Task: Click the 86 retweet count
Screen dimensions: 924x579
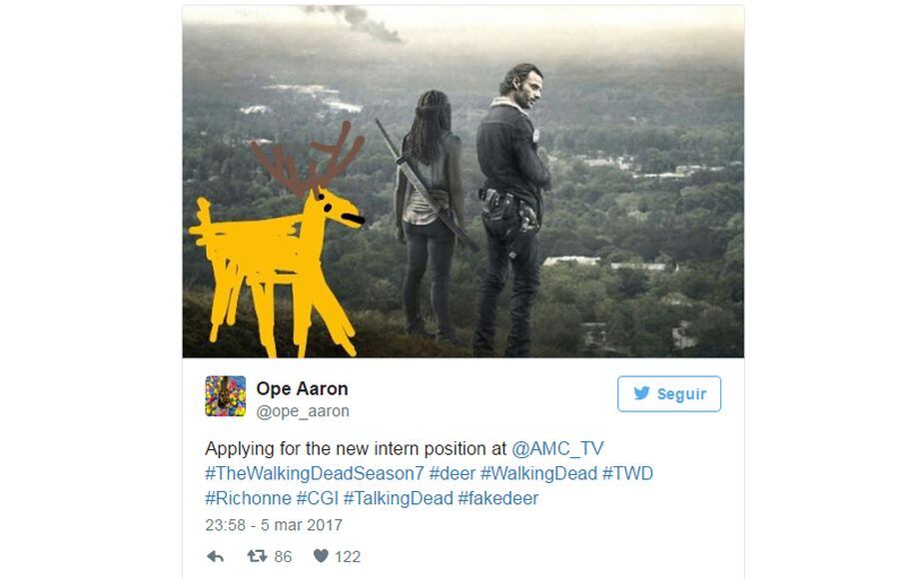Action: 283,557
